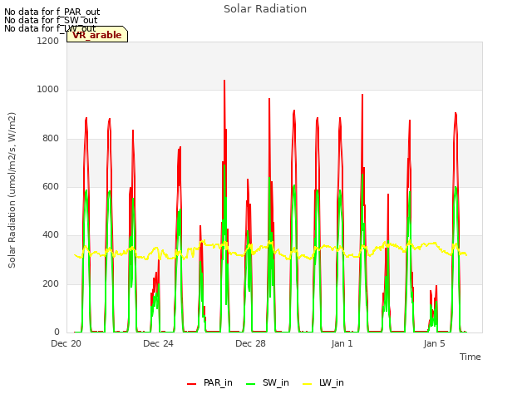This screenshot has height=399, width=532.
Task: Click the 200 y-axis tick label
Action: click(51, 284)
